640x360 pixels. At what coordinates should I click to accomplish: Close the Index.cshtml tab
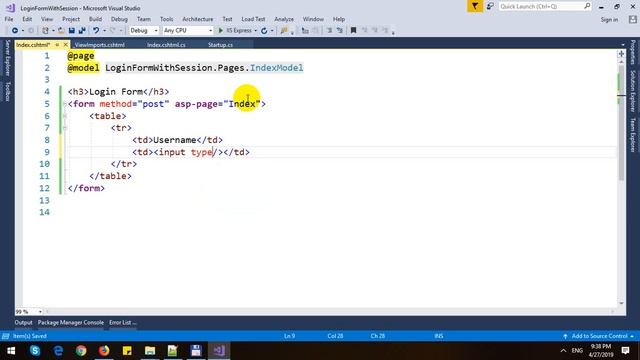coord(65,44)
